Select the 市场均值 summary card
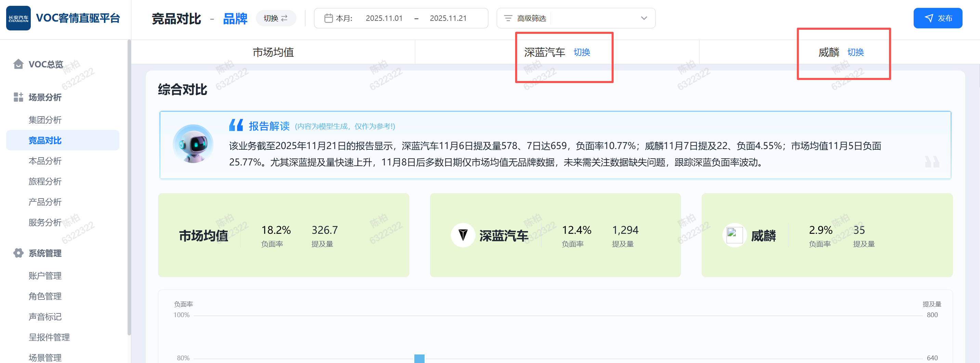Screen dimensions: 980x363 [284, 235]
